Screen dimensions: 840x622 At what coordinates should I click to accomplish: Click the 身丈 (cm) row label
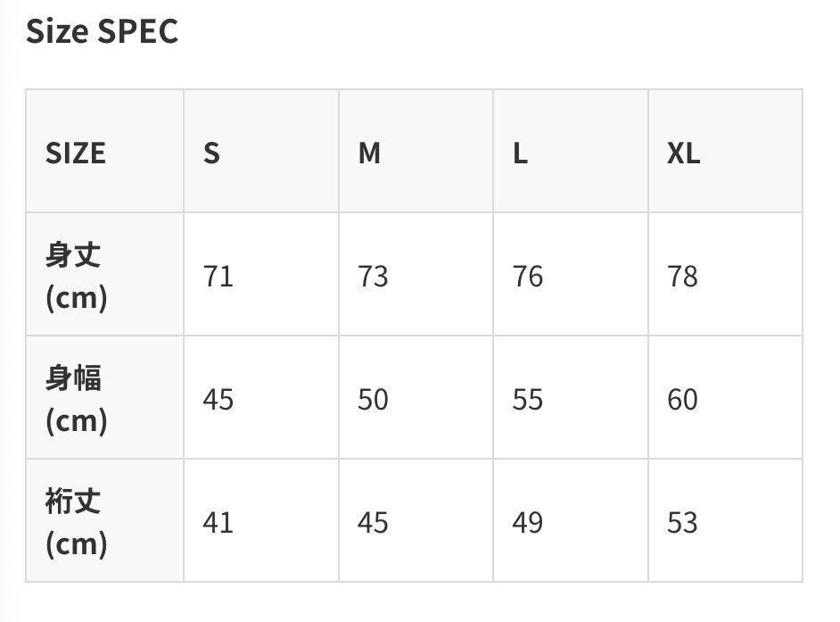105,275
